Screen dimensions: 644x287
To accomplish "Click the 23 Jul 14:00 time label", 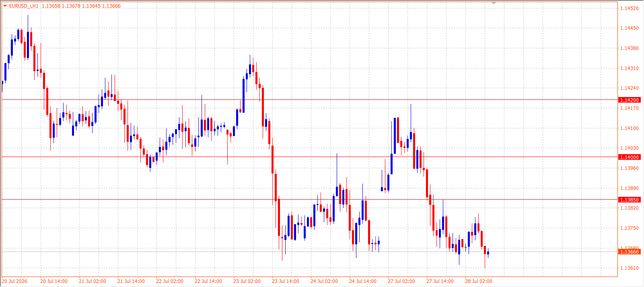I will [286, 281].
